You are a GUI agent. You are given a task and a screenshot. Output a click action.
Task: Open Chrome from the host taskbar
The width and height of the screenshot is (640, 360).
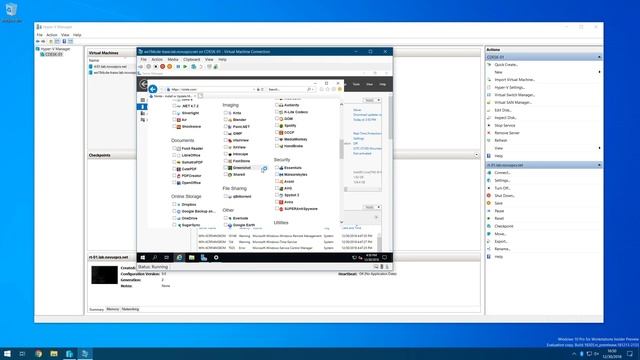pyautogui.click(x=38, y=353)
